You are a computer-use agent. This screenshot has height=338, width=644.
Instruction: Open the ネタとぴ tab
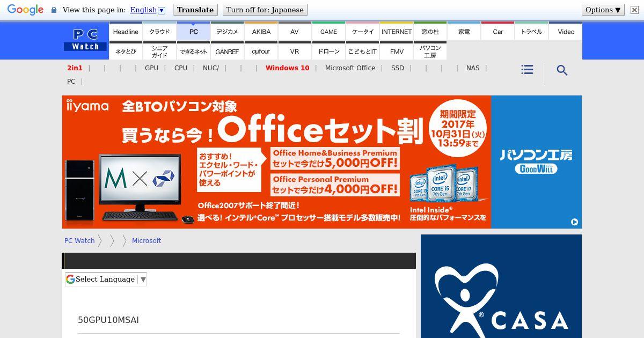click(126, 51)
